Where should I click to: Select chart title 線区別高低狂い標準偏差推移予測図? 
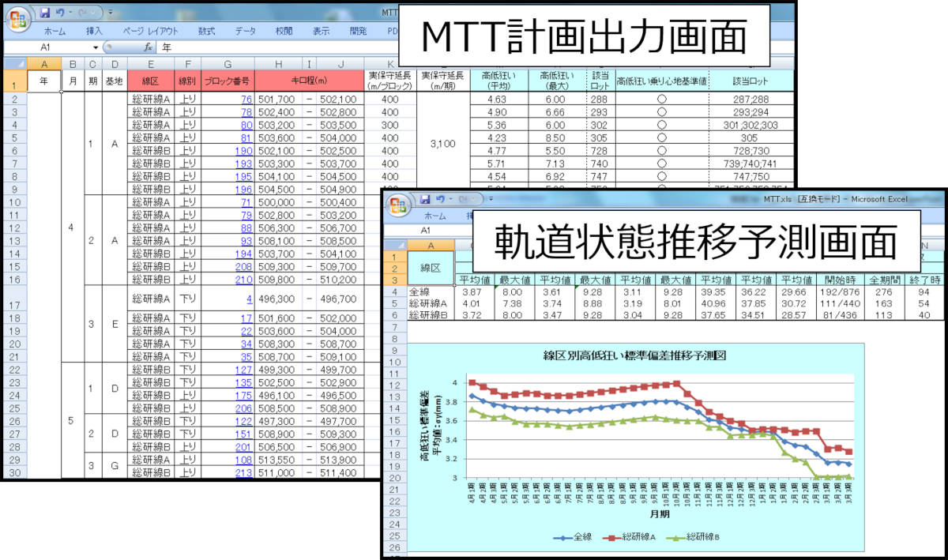click(634, 355)
